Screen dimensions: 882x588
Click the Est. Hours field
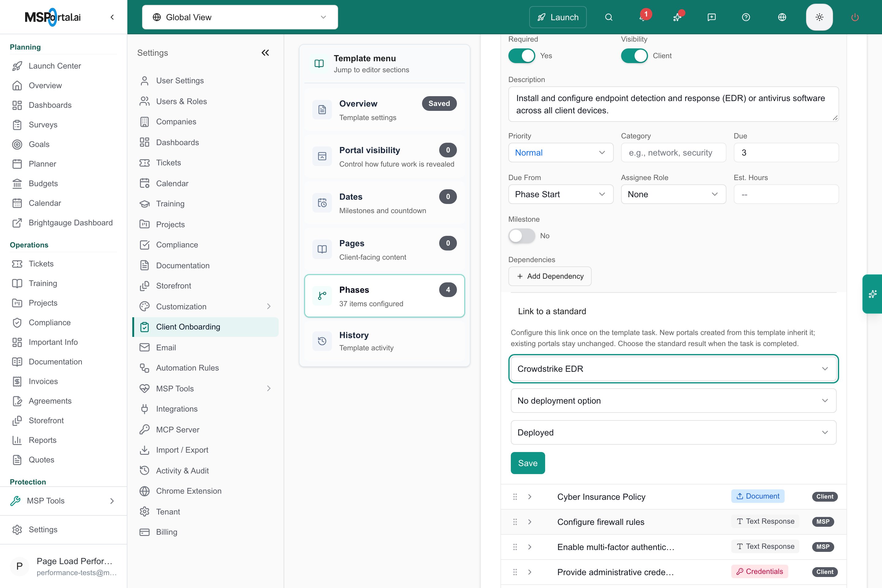(786, 194)
